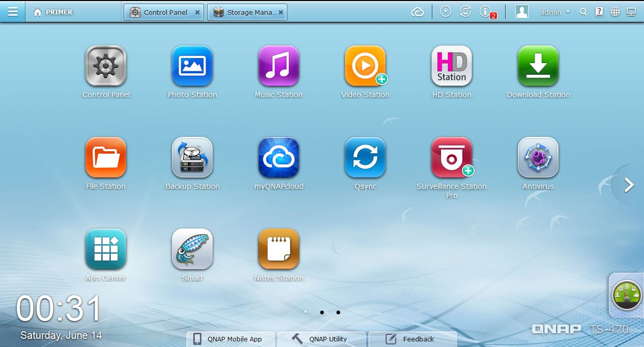Close the Storage Manager tab
The height and width of the screenshot is (347, 644).
click(x=281, y=12)
